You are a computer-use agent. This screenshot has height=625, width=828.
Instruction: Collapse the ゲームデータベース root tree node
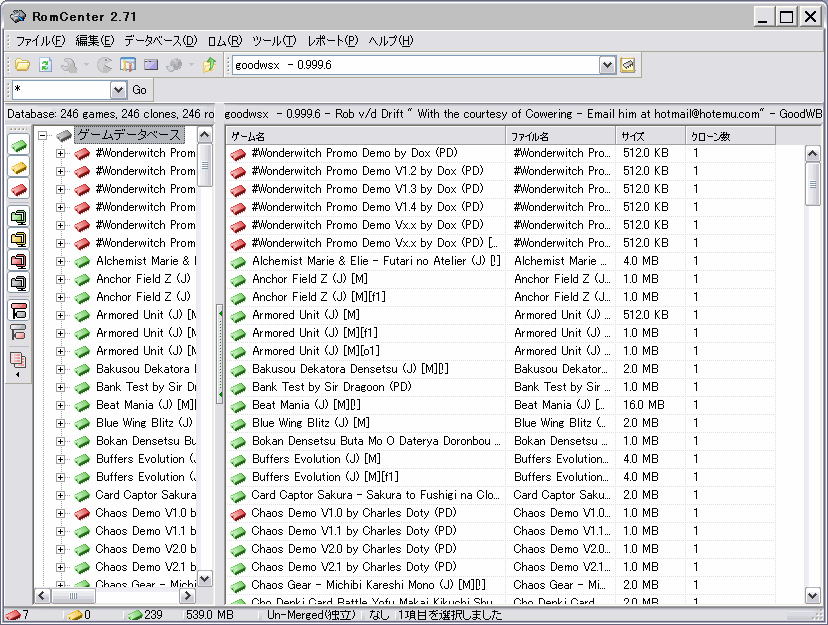(43, 135)
